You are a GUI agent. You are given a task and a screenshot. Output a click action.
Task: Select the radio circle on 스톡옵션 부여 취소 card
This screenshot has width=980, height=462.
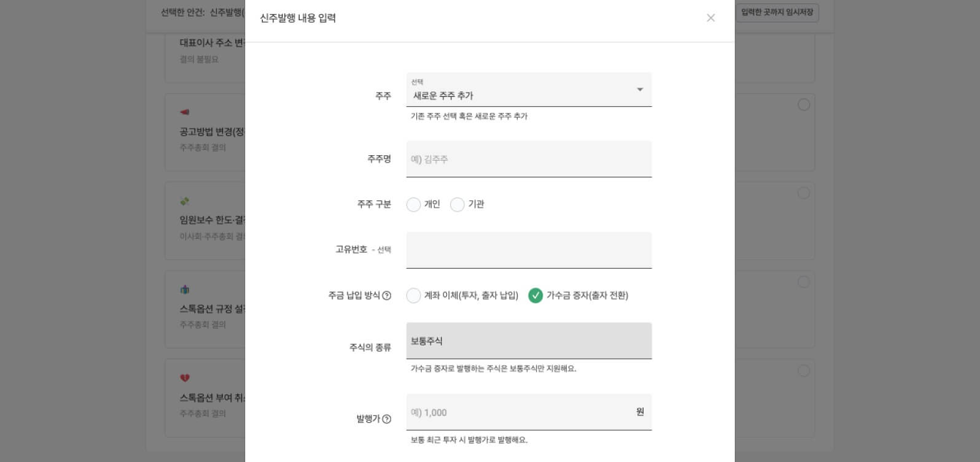[803, 371]
